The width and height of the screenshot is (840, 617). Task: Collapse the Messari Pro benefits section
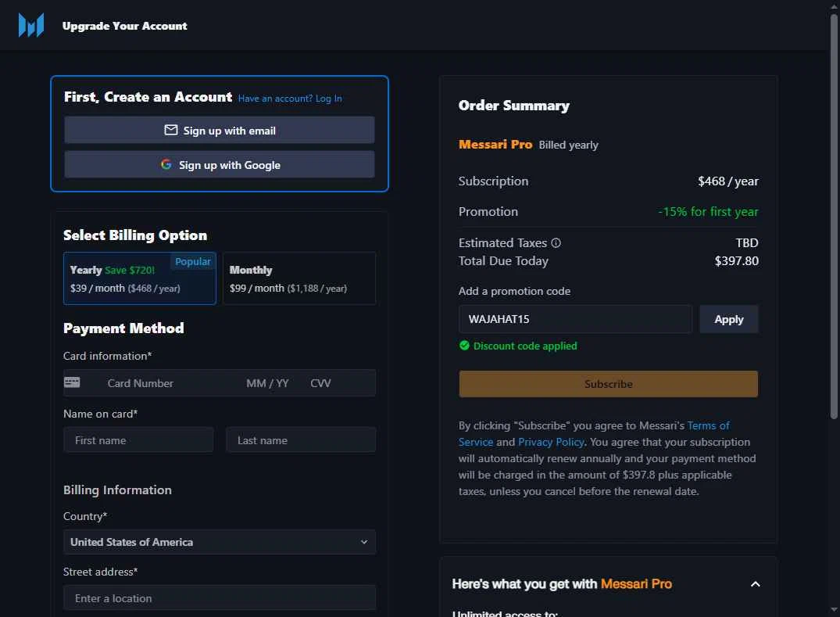pos(756,583)
